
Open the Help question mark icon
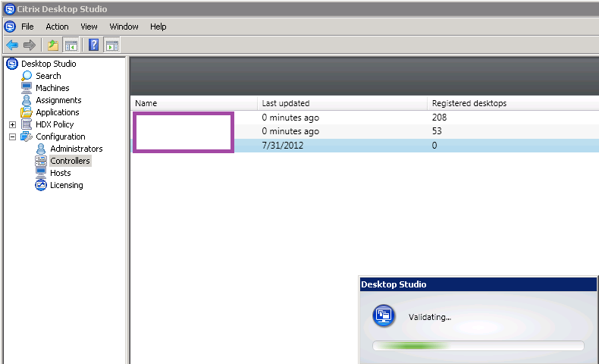93,45
